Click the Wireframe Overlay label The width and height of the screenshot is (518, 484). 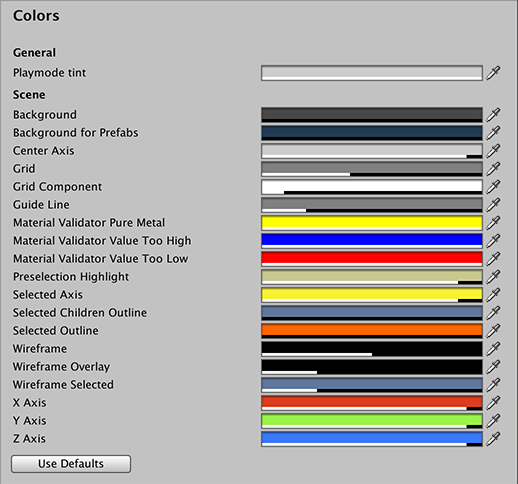click(61, 367)
